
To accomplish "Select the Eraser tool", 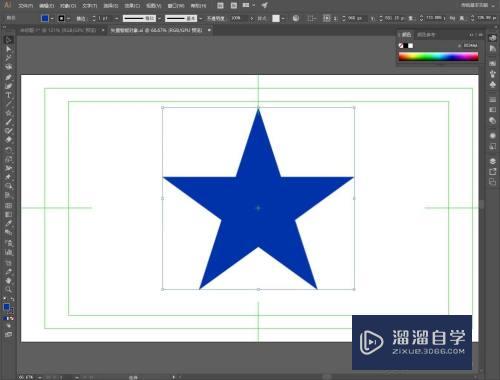I will 9,140.
